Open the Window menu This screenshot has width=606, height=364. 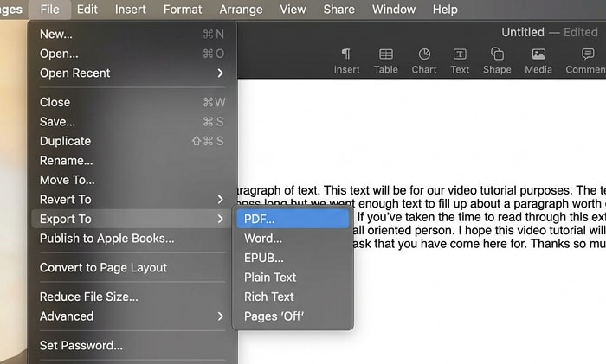click(x=393, y=10)
